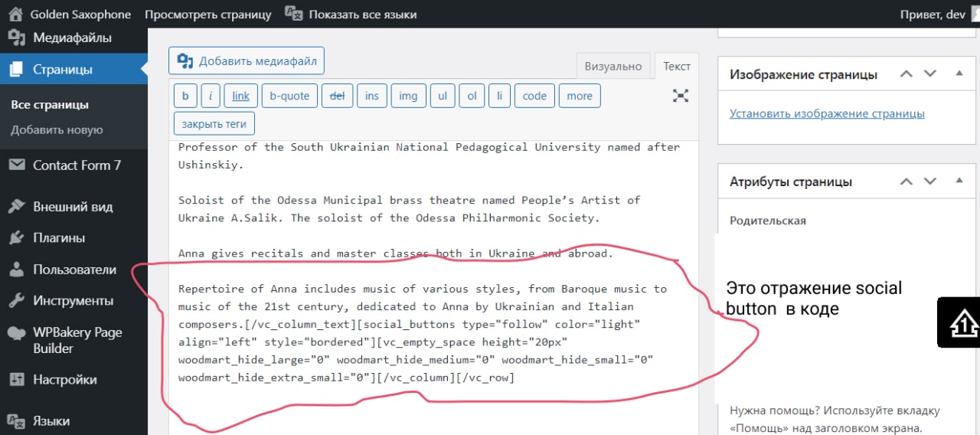980x435 pixels.
Task: Insert inserted text with 'ins' button
Action: click(x=372, y=96)
